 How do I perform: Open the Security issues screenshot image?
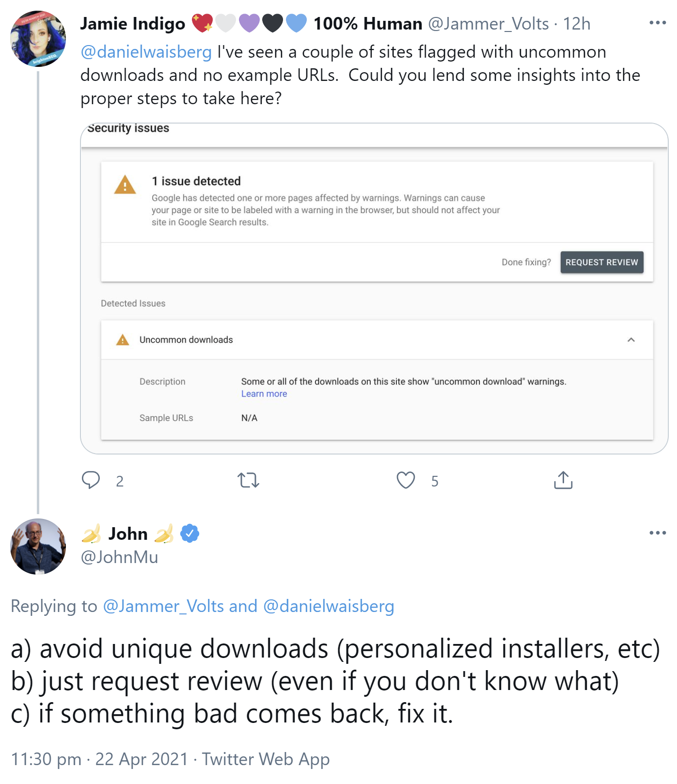374,288
